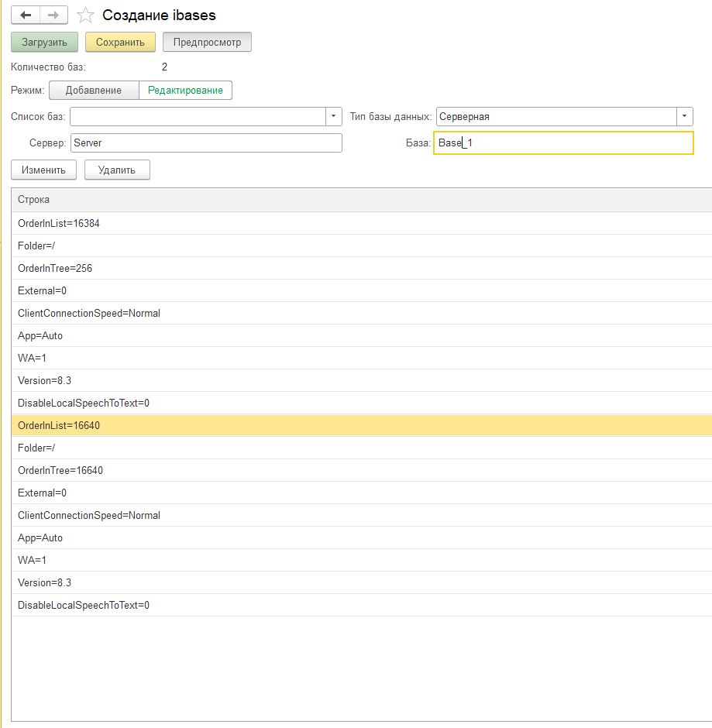Screen dimensions: 712x728
Task: Select first ClientConnectionSpeed=Normal row
Action: [x=362, y=314]
